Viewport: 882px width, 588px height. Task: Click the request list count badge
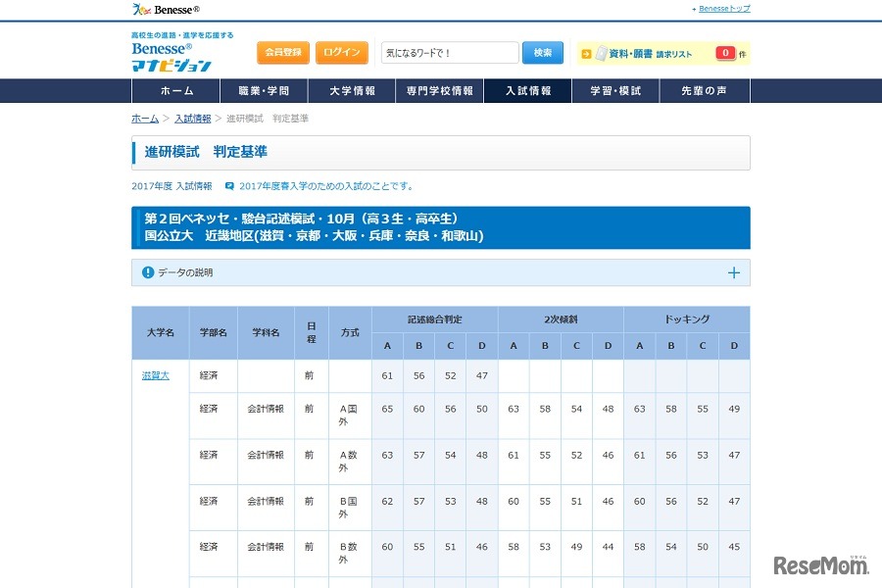pos(725,53)
